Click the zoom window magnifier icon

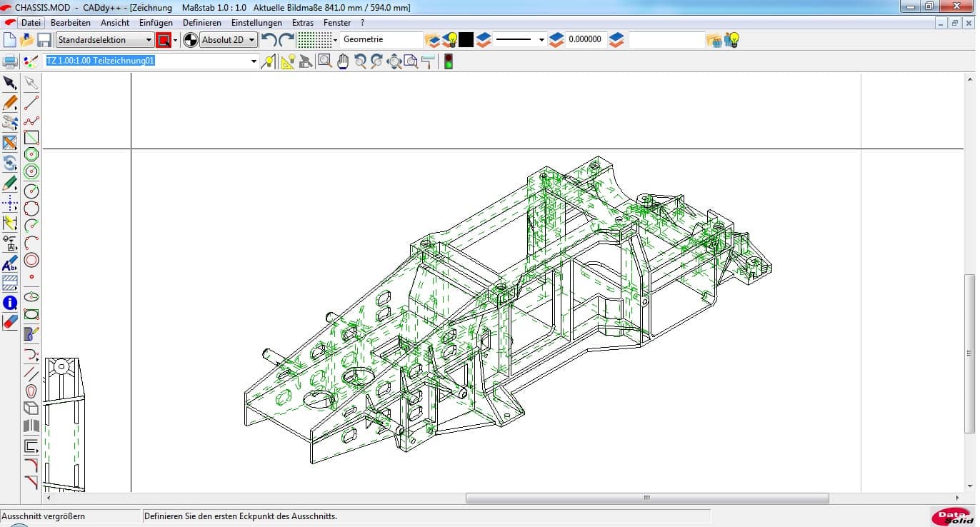pyautogui.click(x=325, y=61)
